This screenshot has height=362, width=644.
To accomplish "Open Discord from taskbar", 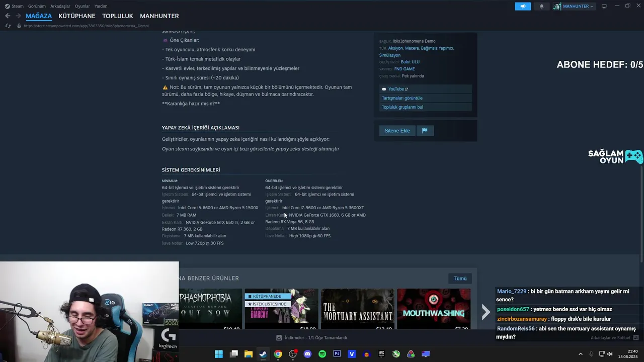I will 307,354.
